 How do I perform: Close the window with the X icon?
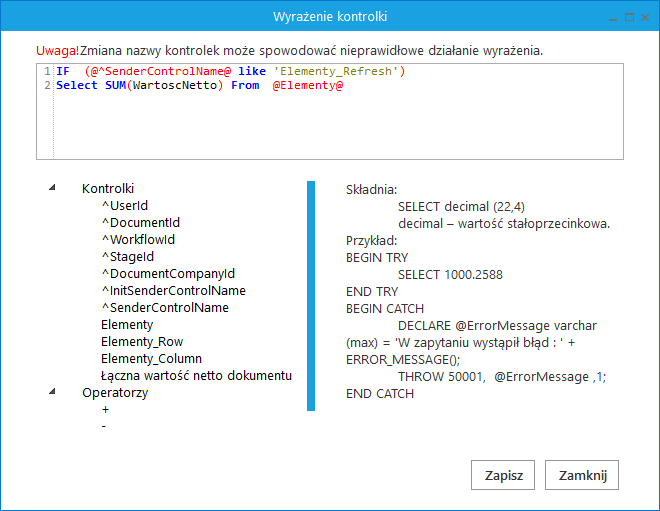(x=645, y=17)
